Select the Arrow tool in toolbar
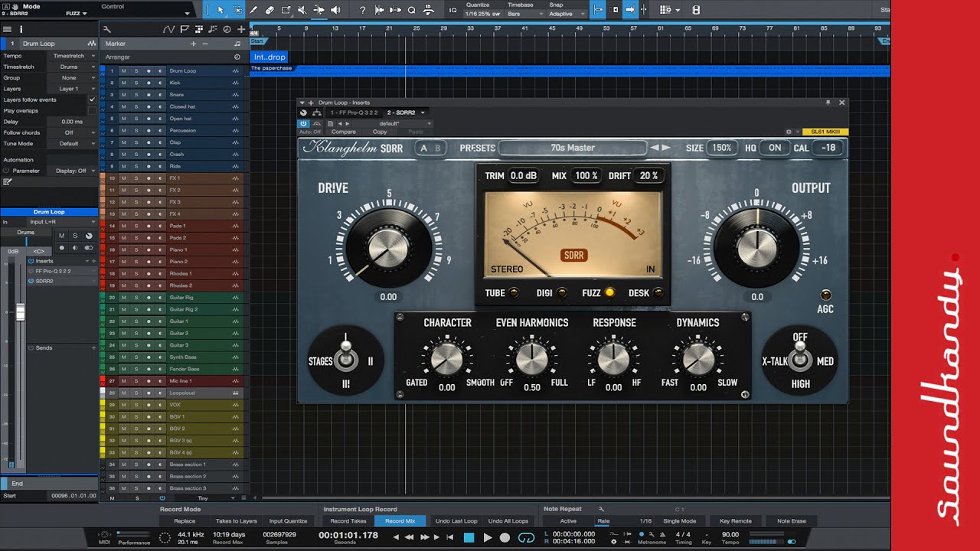Screen dimensions: 980x551 point(220,10)
